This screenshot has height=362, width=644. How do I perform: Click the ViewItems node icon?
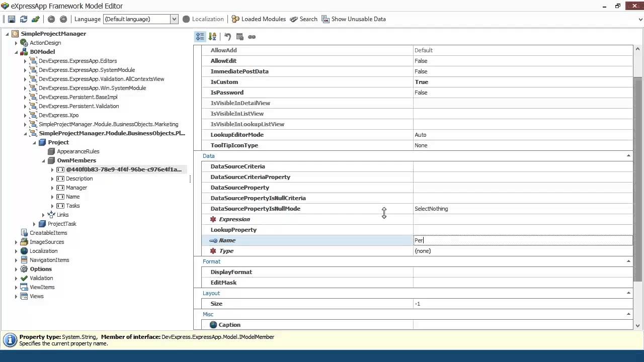pos(24,287)
